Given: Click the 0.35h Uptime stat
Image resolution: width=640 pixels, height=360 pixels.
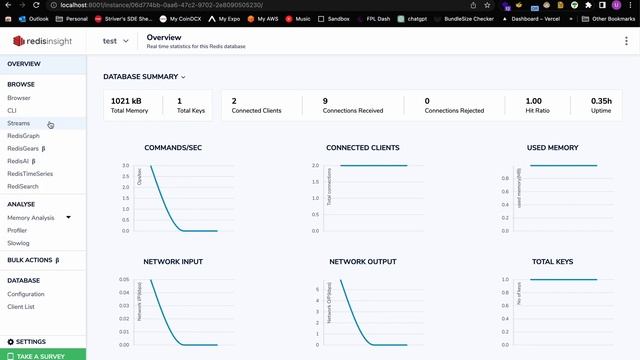Looking at the screenshot, I should (x=601, y=105).
